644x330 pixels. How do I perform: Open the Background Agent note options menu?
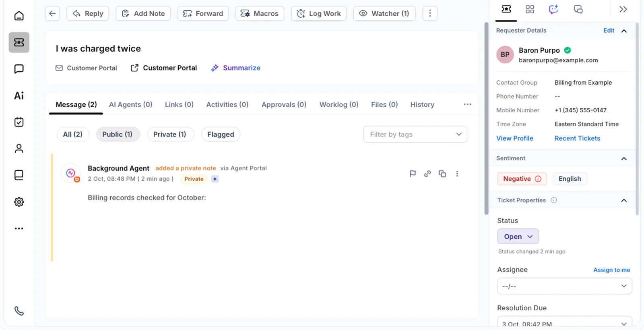point(457,173)
